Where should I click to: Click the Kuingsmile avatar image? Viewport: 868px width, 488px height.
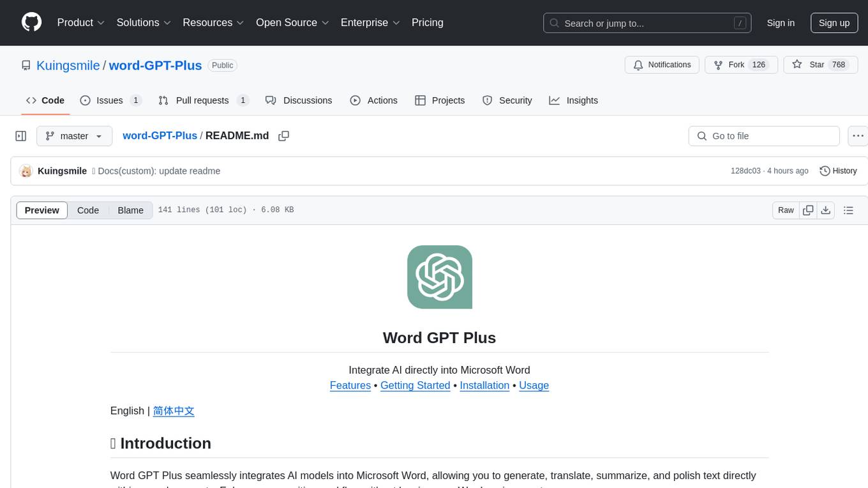click(x=26, y=171)
